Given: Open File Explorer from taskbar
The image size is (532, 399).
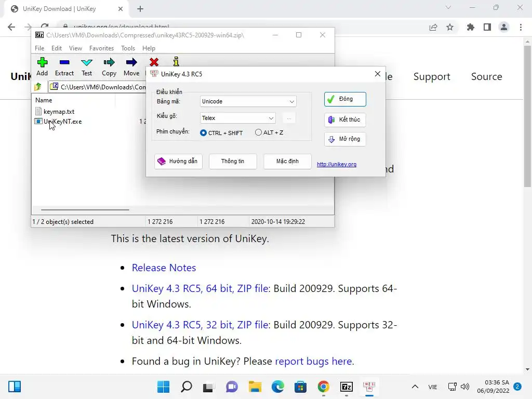Looking at the screenshot, I should coord(255,387).
